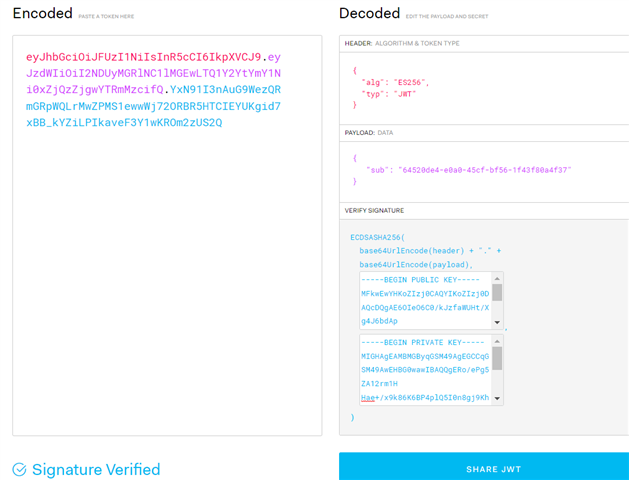Click the -----BEGIN PUBLIC KEY----- line
The height and width of the screenshot is (480, 629).
pos(420,280)
